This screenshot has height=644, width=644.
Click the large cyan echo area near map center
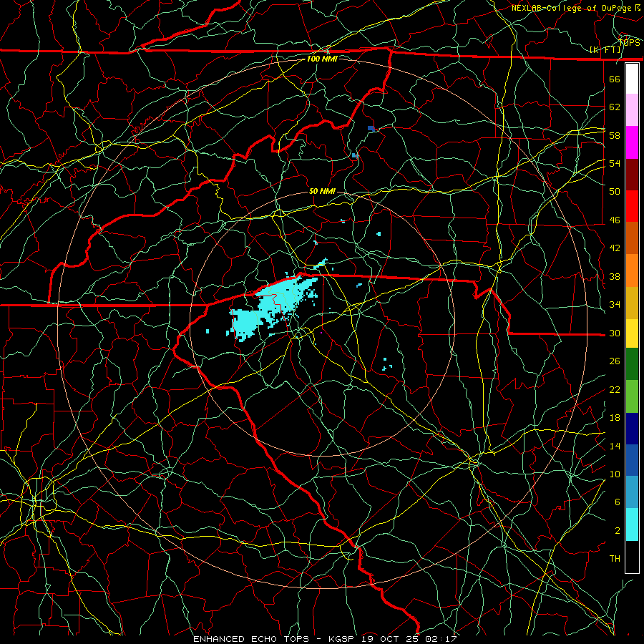273,306
